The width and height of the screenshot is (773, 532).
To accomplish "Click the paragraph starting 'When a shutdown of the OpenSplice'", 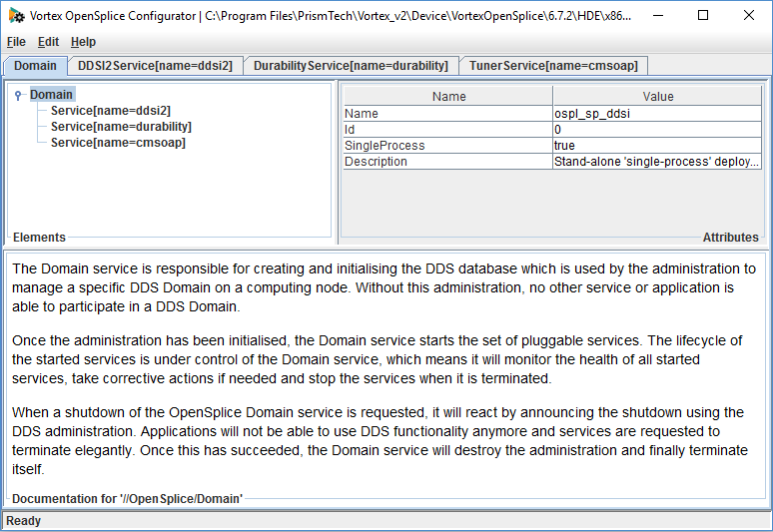I will pos(380,441).
